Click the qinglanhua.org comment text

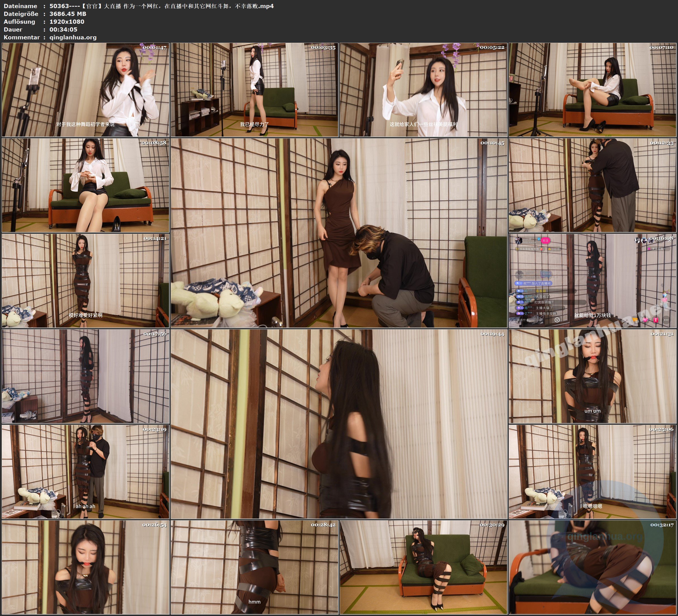73,37
